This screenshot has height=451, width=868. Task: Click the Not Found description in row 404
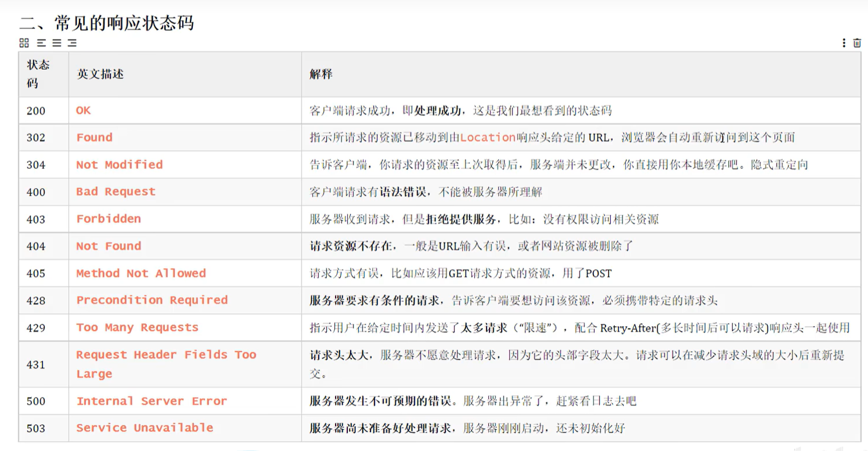(109, 246)
